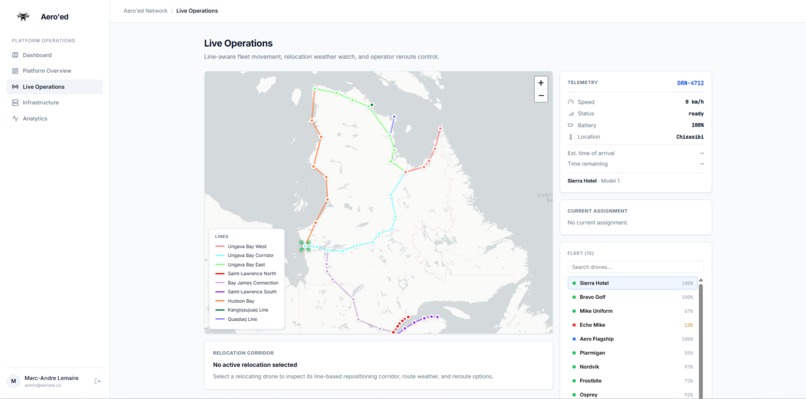Click the Live Operations breadcrumb
The width and height of the screenshot is (806, 399).
click(197, 11)
